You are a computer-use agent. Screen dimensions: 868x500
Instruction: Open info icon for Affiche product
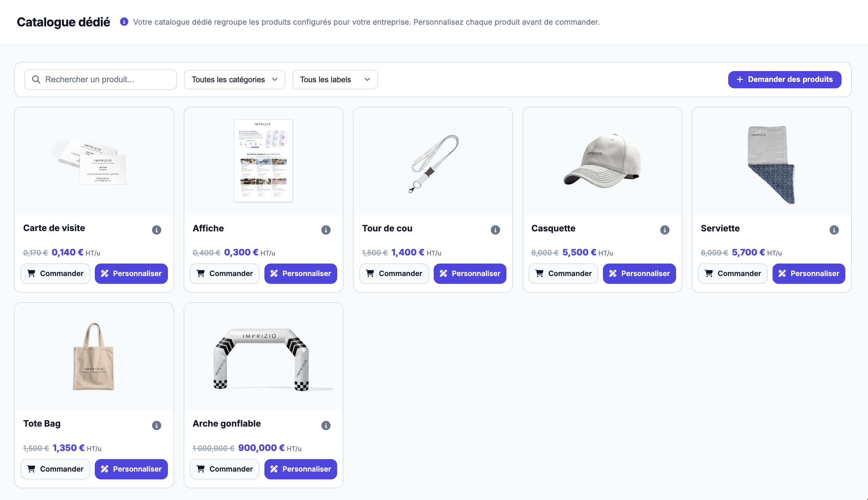pos(326,230)
